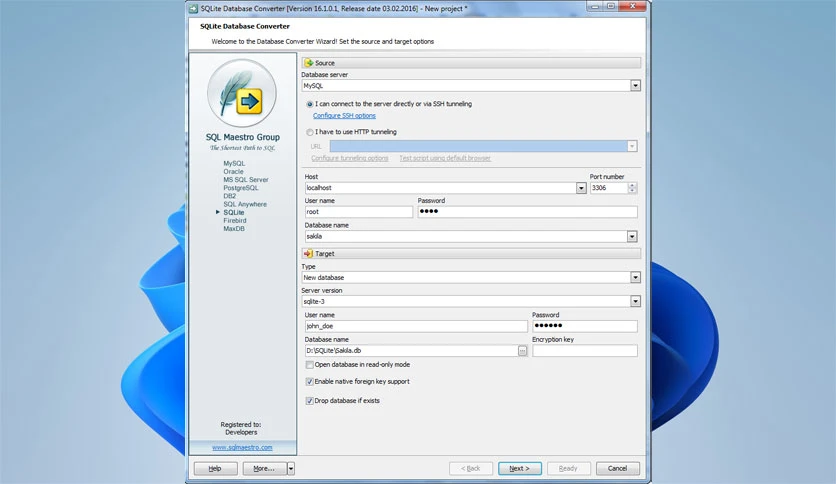The height and width of the screenshot is (484, 836).
Task: Select SQLite in the sidebar list
Action: coord(234,212)
